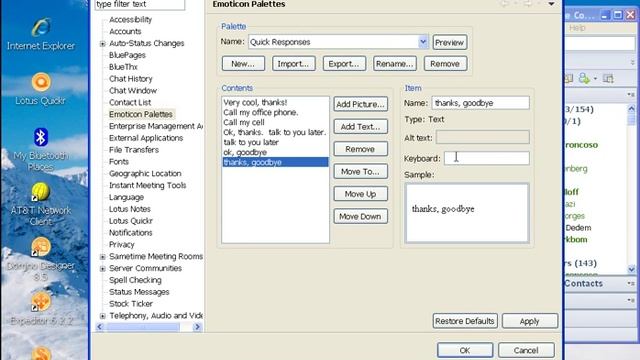Select Lotus Notes preference page
The width and height of the screenshot is (640, 360).
pos(129,209)
